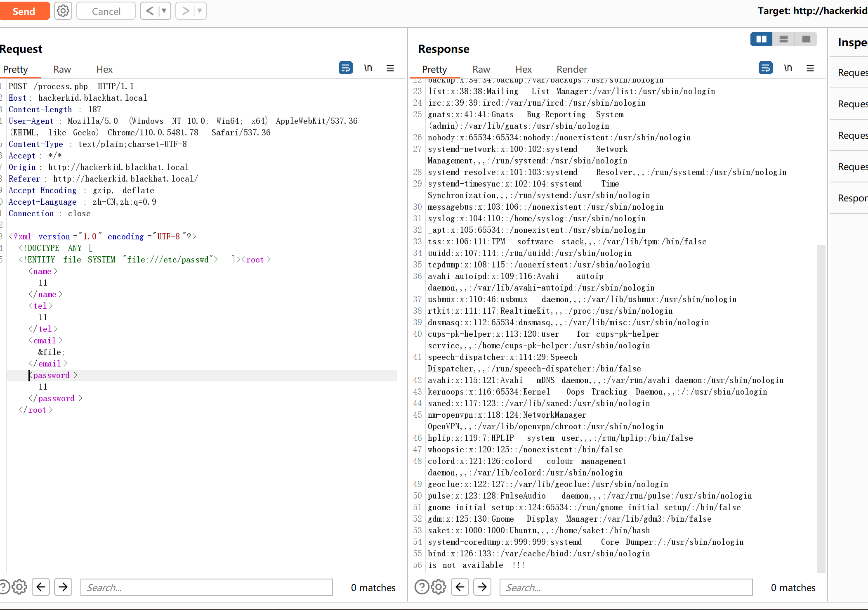Click the Content-Type header line

pyautogui.click(x=97, y=144)
